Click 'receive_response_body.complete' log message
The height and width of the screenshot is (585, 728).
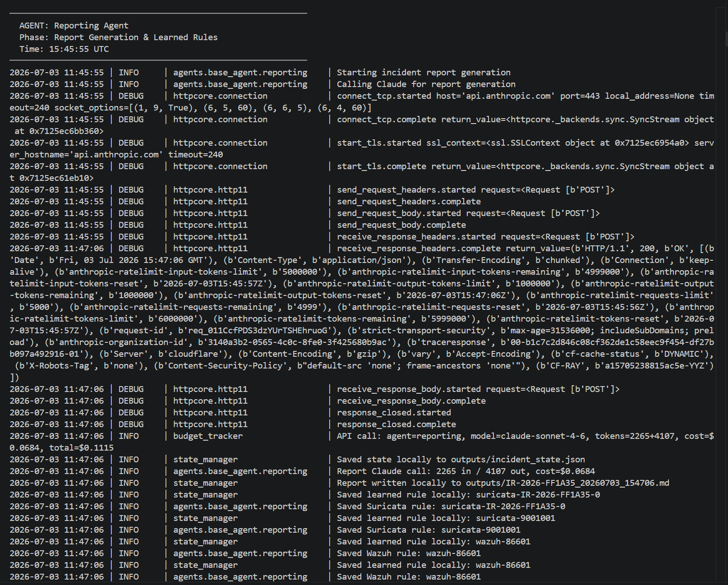(411, 401)
